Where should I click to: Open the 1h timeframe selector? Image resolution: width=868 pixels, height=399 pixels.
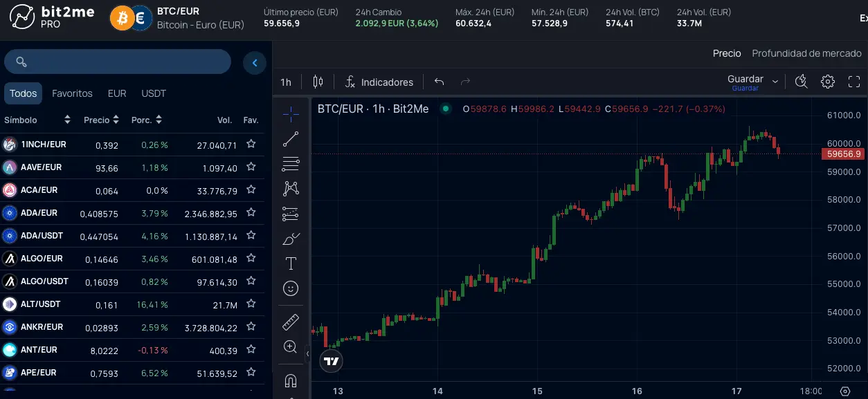pyautogui.click(x=286, y=82)
